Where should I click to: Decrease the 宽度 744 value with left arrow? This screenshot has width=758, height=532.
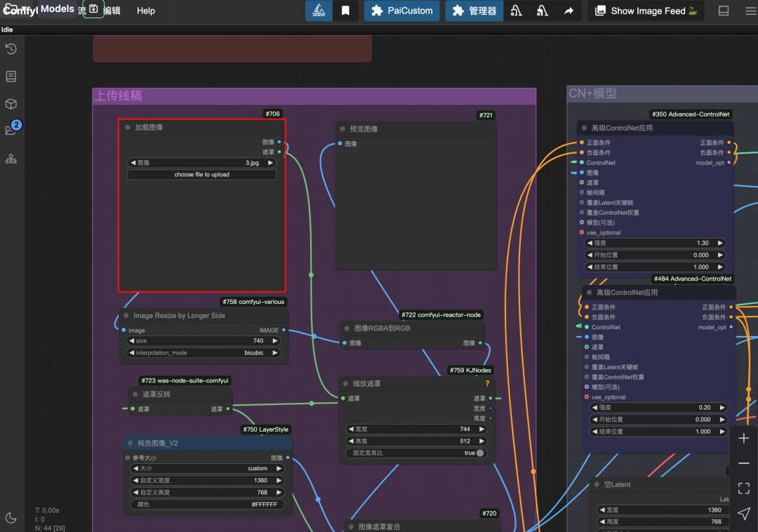pos(351,429)
